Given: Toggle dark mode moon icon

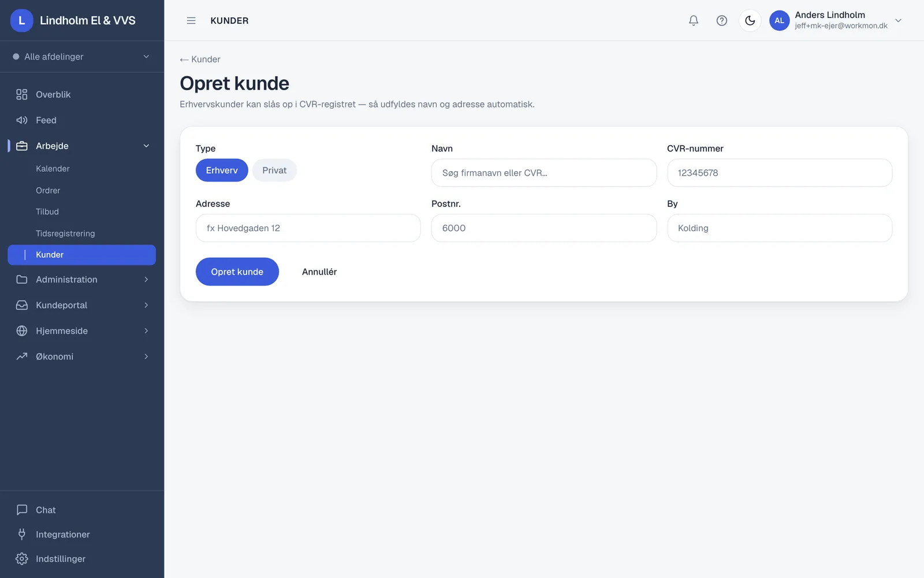Looking at the screenshot, I should pyautogui.click(x=750, y=20).
